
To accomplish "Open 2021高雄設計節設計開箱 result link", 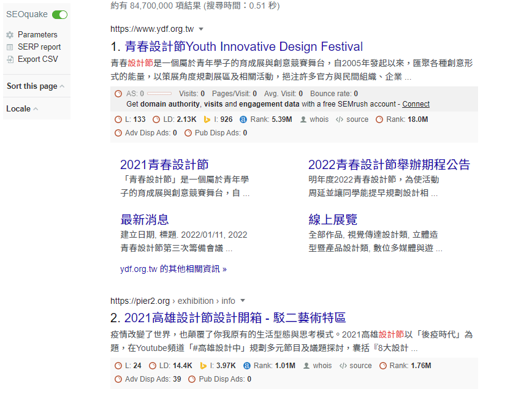I will pyautogui.click(x=235, y=318).
